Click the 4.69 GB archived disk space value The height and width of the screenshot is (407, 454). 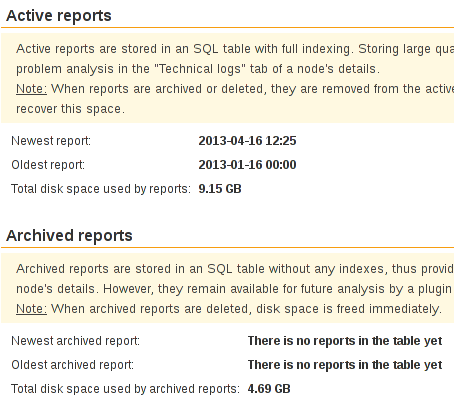point(269,389)
